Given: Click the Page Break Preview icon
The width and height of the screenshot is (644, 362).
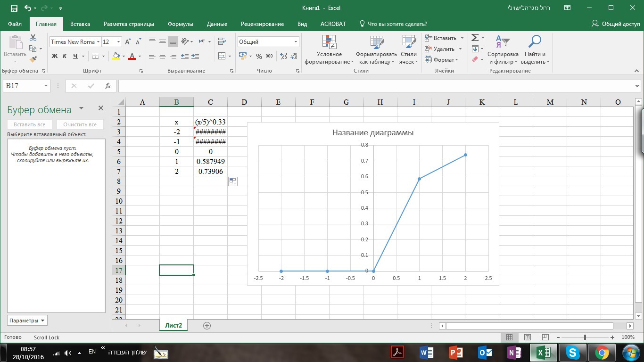Looking at the screenshot, I should [545, 337].
